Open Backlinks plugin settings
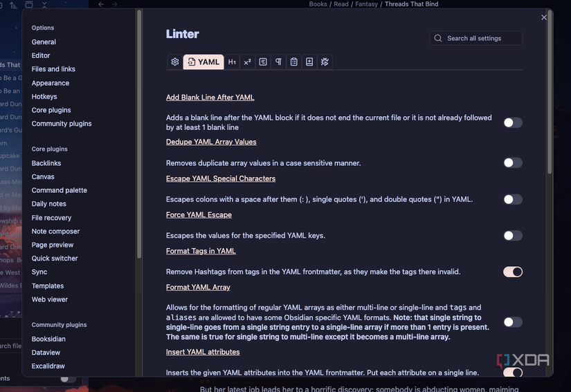 tap(46, 163)
